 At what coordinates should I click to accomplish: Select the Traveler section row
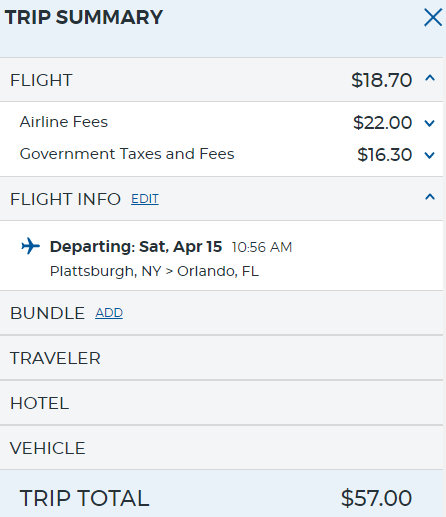[221, 358]
